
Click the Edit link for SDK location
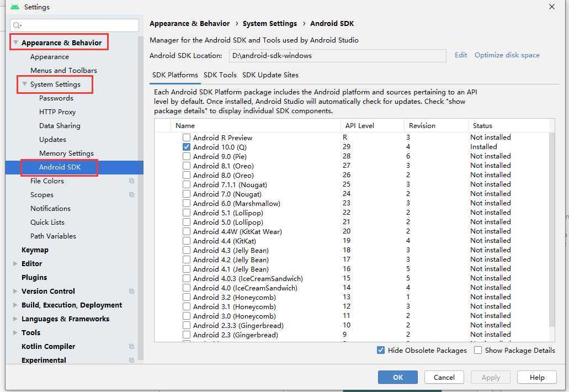[461, 55]
